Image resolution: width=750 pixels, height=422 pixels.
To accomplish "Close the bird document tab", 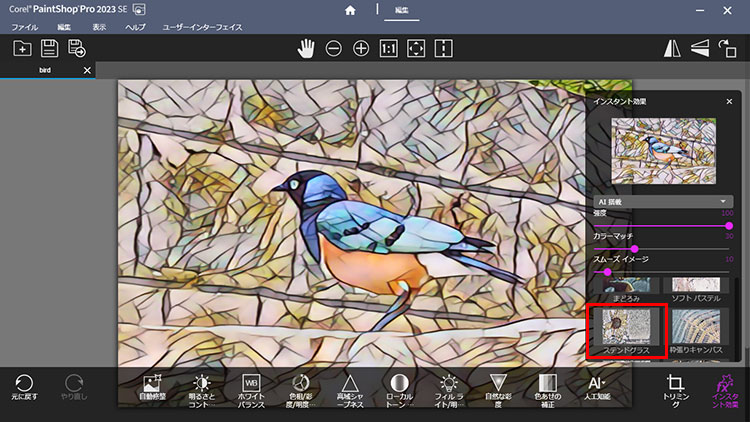I will pyautogui.click(x=87, y=70).
